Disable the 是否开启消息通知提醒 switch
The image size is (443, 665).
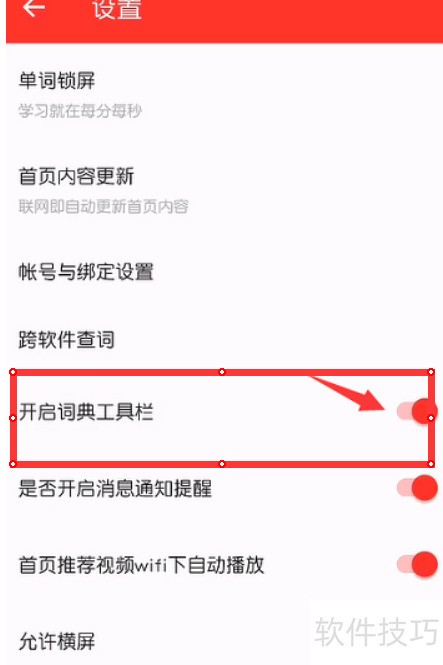[x=417, y=488]
